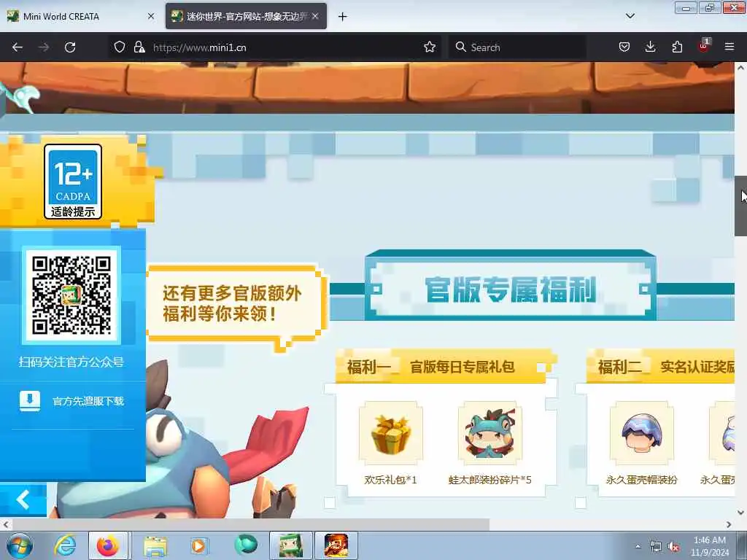Click the official account QR code
The image size is (747, 560).
(71, 295)
